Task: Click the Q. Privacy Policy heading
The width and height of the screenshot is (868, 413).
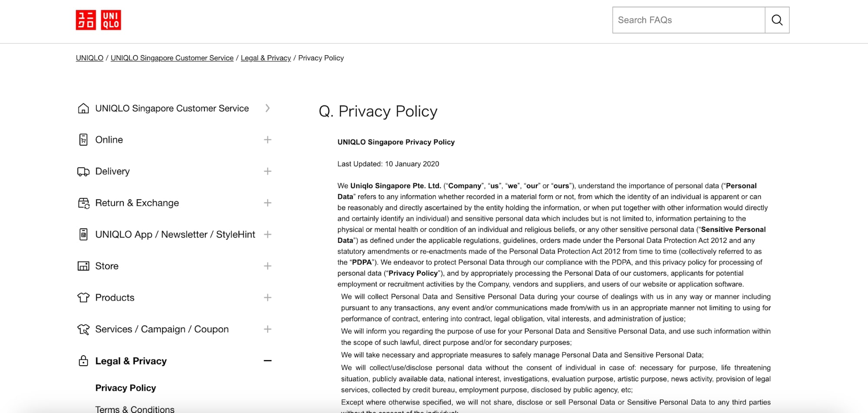Action: click(x=378, y=111)
